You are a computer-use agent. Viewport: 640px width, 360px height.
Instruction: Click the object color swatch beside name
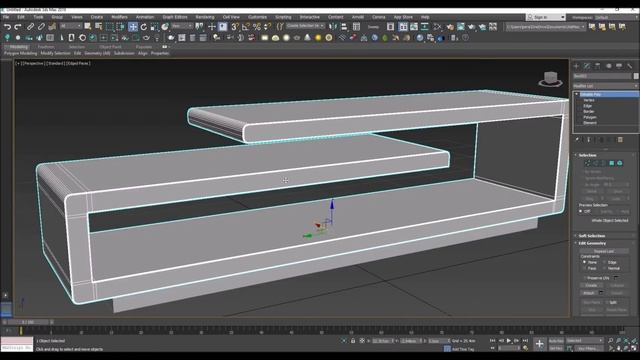click(x=636, y=76)
